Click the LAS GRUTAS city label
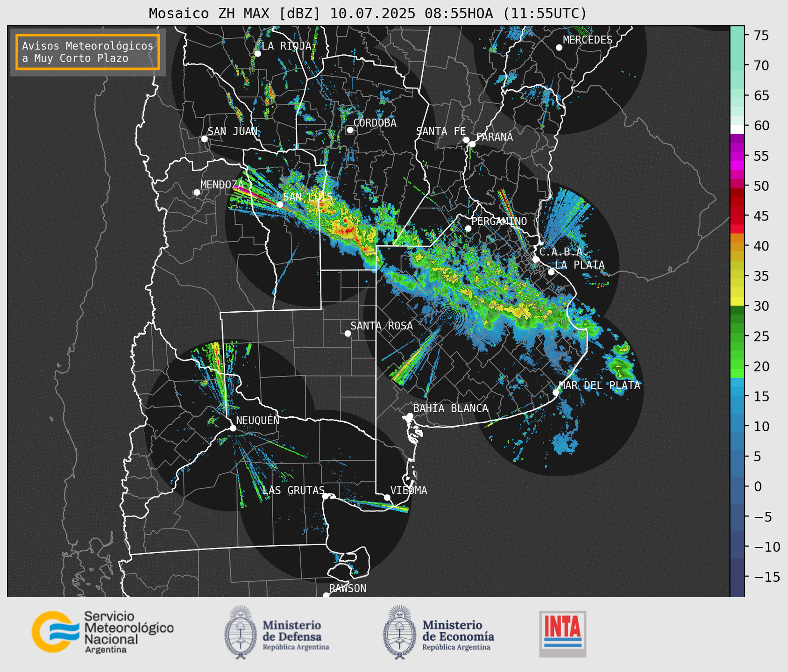This screenshot has height=672, width=788. click(293, 490)
